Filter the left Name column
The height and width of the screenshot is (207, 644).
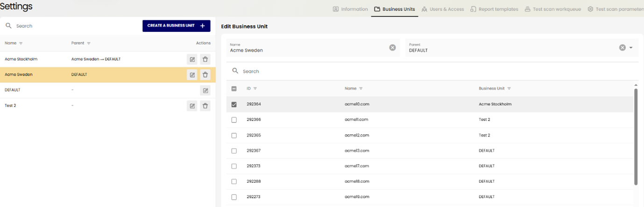click(21, 43)
